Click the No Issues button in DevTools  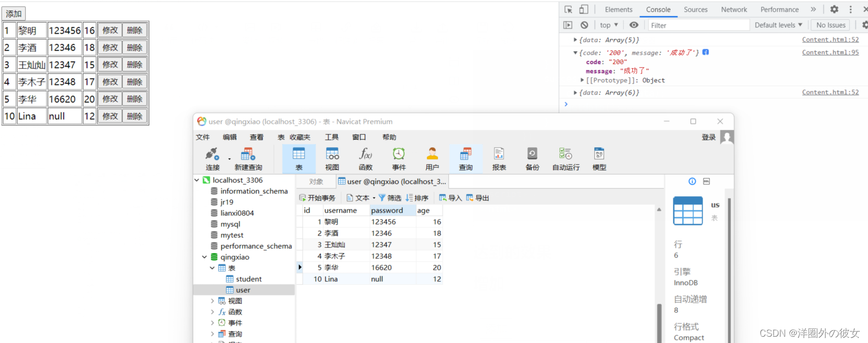[831, 25]
